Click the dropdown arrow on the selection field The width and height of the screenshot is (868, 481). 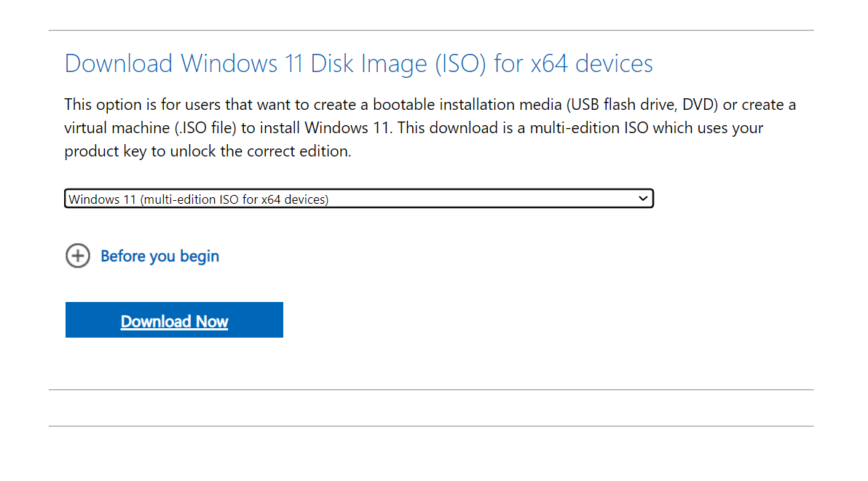tap(643, 198)
